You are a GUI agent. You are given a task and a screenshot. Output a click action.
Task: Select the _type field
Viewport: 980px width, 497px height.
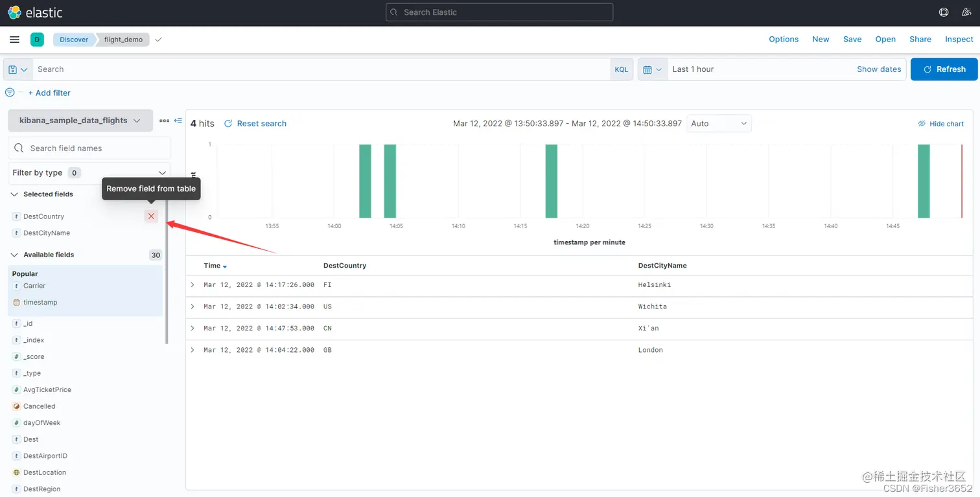point(32,373)
